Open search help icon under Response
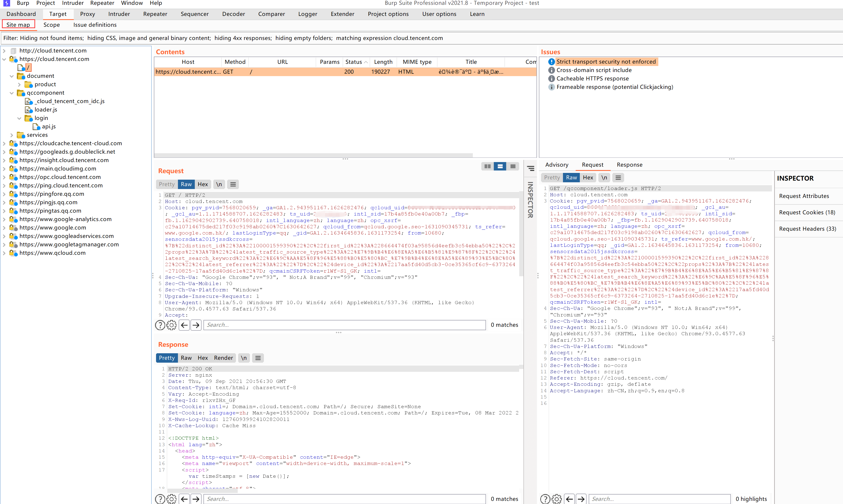843x504 pixels. pyautogui.click(x=160, y=499)
